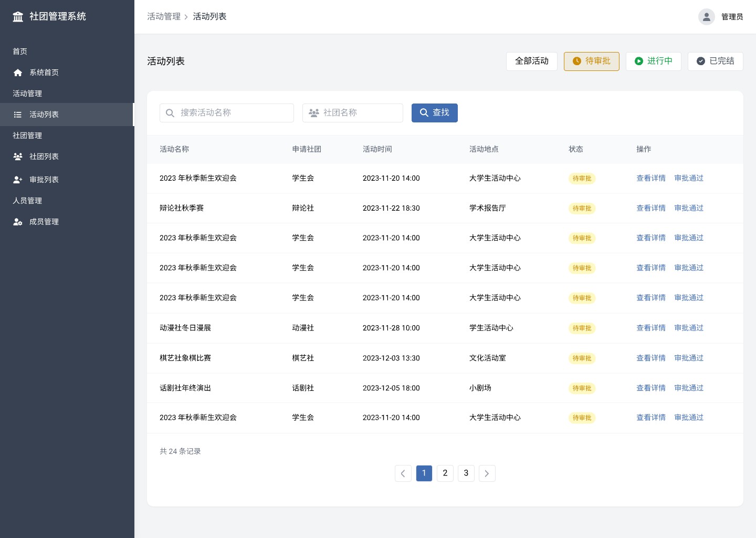Open 查看详情 for 辩论社秋季赛
This screenshot has width=756, height=538.
(650, 208)
